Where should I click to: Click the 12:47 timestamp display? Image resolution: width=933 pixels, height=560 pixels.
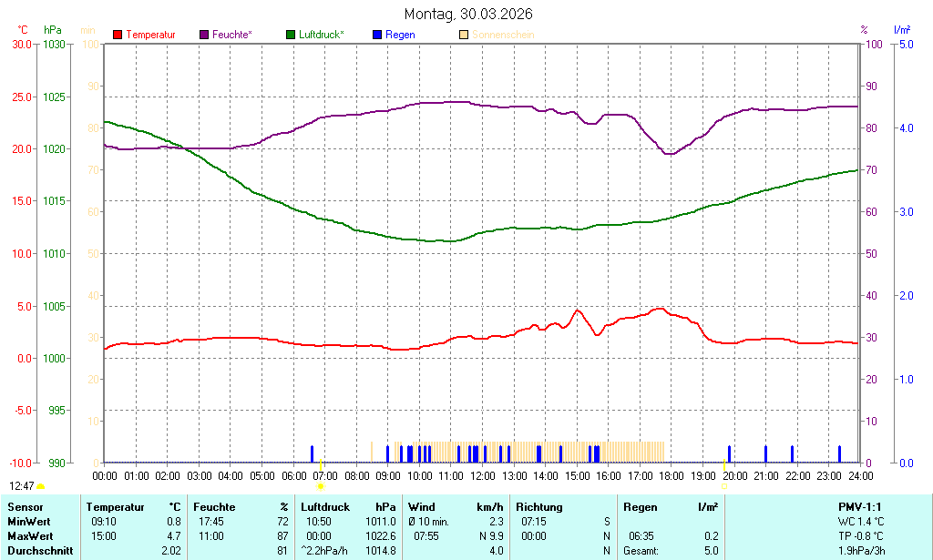(x=24, y=486)
